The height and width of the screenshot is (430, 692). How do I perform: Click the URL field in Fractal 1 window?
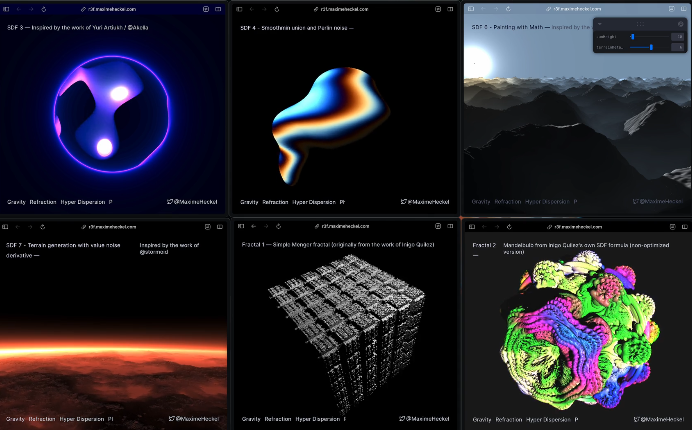point(345,228)
